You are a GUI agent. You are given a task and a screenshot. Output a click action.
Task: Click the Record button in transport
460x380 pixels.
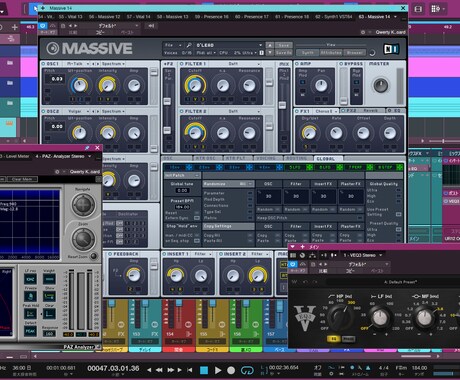(231, 370)
